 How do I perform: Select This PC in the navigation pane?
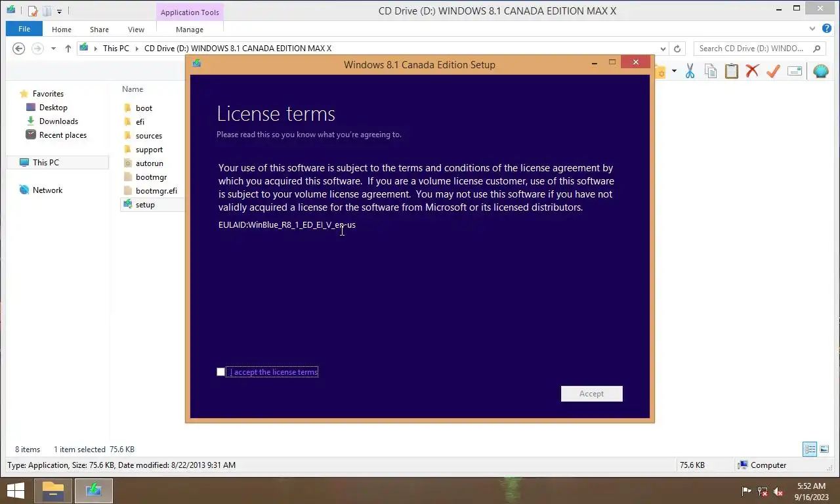(57, 163)
